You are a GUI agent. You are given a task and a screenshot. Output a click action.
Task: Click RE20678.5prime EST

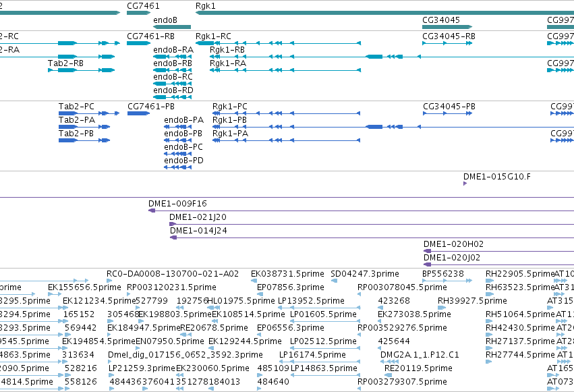pos(214,328)
